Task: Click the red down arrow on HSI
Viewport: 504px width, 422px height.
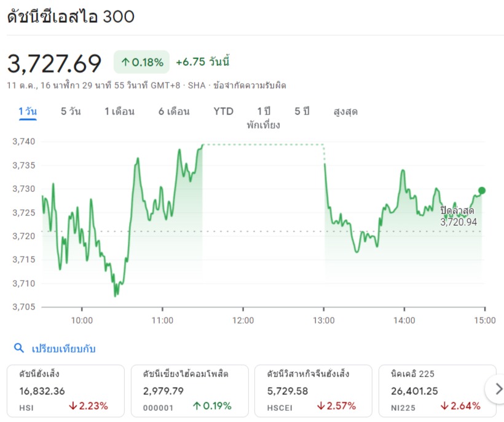Action: point(73,406)
